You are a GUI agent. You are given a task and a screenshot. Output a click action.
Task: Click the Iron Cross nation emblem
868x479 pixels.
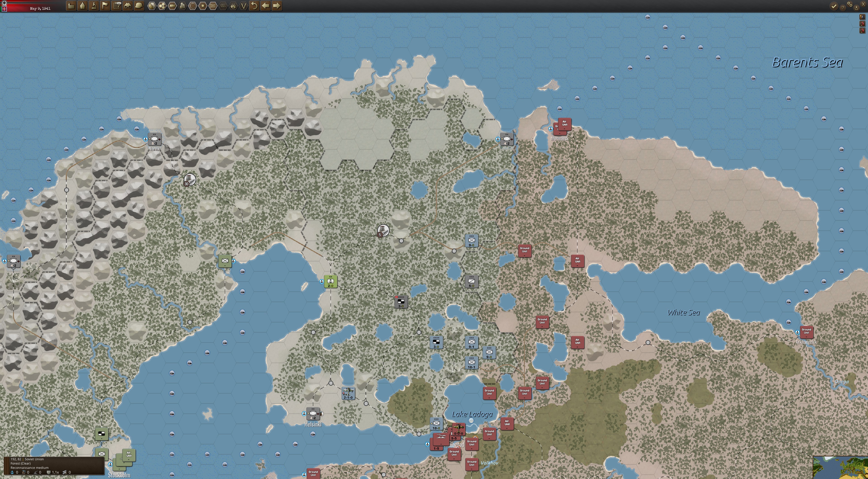coord(4,3)
